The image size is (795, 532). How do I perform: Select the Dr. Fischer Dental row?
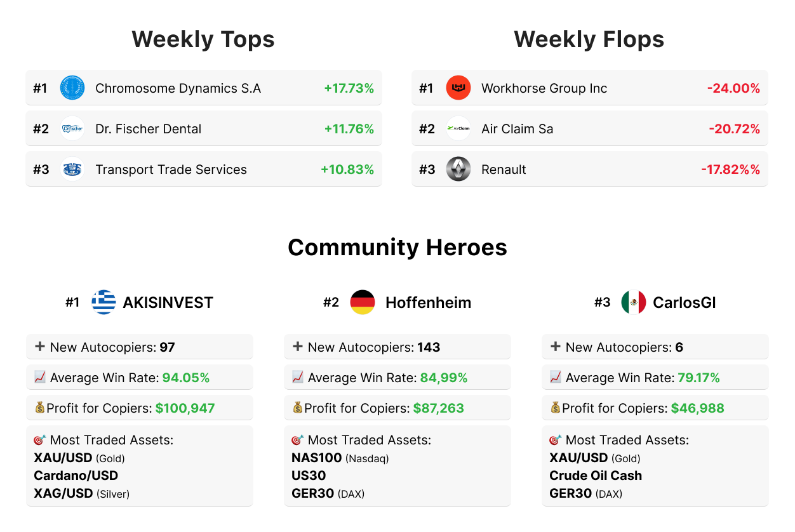203,129
